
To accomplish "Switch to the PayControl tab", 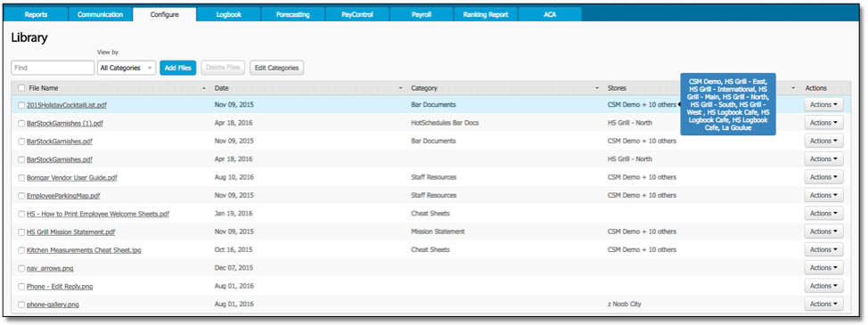I will tap(357, 14).
